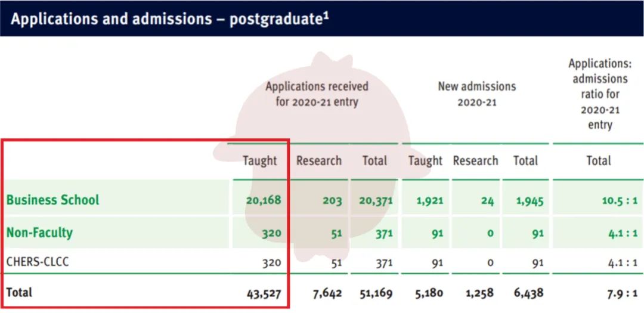Select Business School total applications value 20,371
The image size is (644, 313).
(x=376, y=200)
